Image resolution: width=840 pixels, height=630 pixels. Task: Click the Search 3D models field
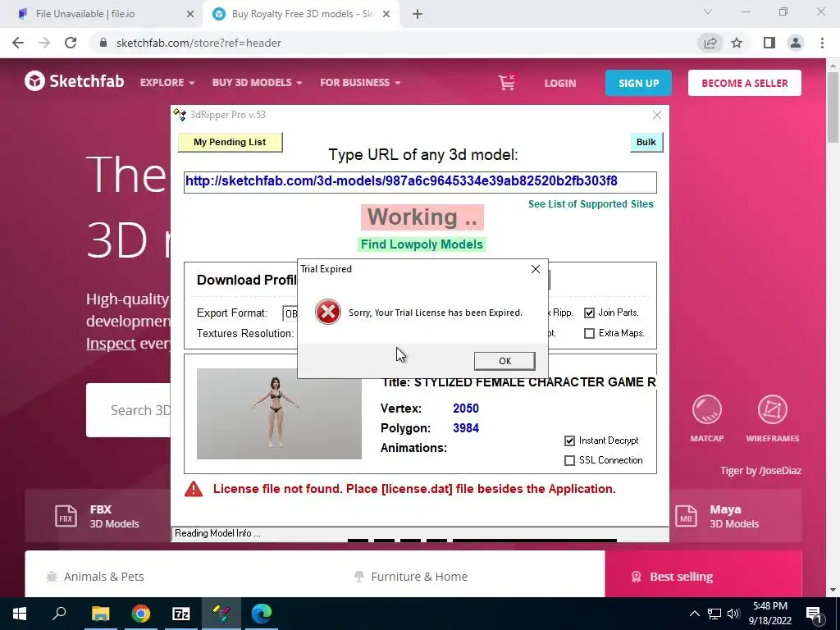click(x=129, y=410)
